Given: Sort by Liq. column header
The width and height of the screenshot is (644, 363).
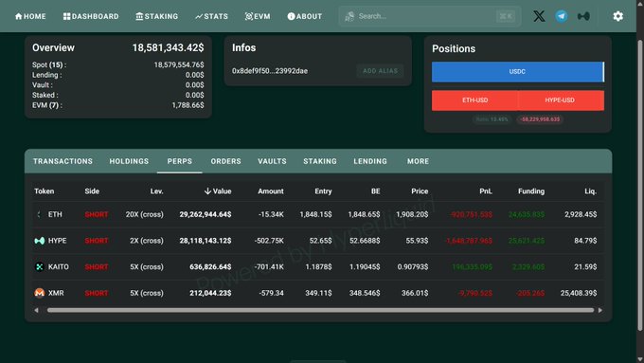Looking at the screenshot, I should (591, 191).
